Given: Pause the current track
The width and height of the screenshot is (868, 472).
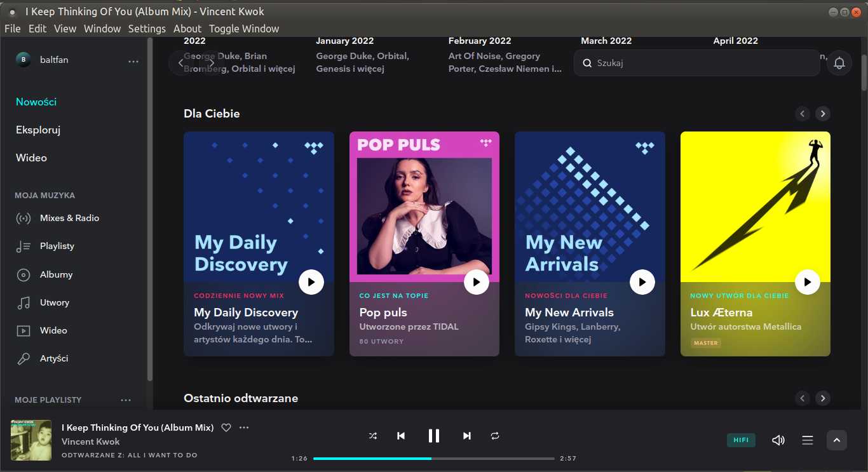Looking at the screenshot, I should (434, 436).
